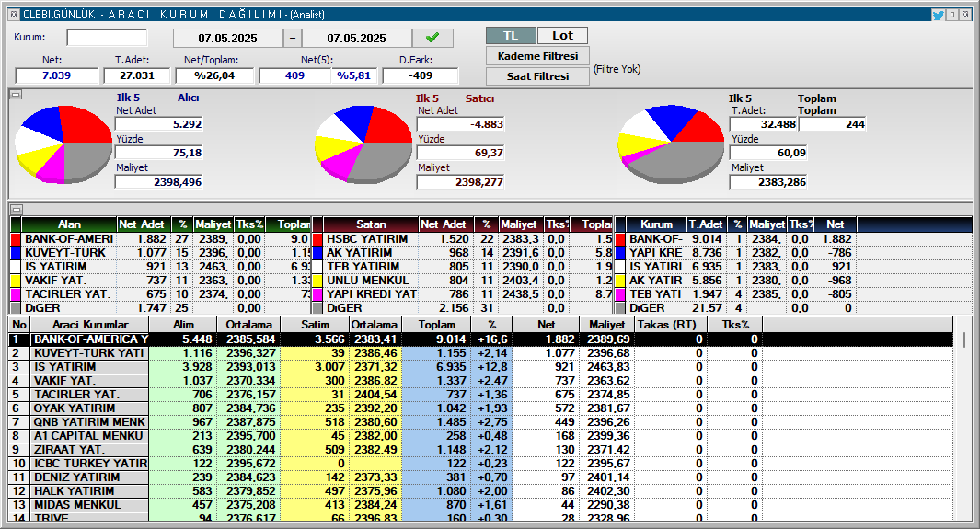Viewport: 980px width, 529px height.
Task: Click blue swatch beside KUVEYT-TURK buyer
Action: (x=17, y=253)
